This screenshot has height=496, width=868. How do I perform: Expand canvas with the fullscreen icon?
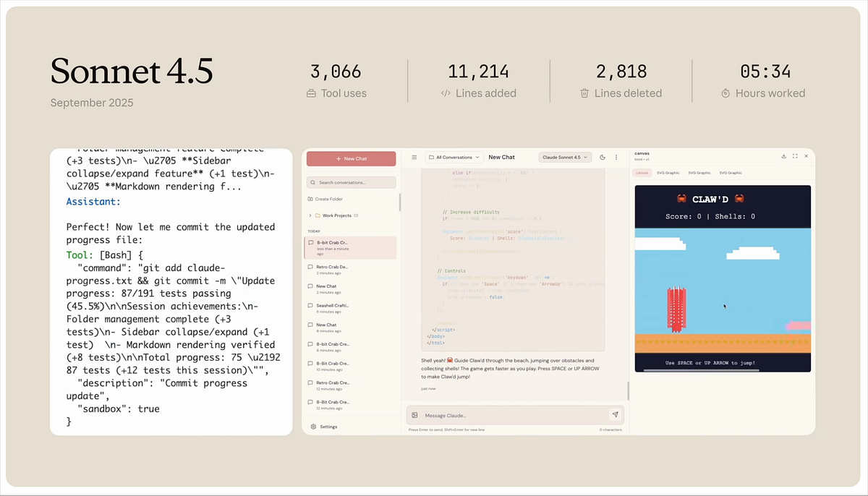coord(795,156)
